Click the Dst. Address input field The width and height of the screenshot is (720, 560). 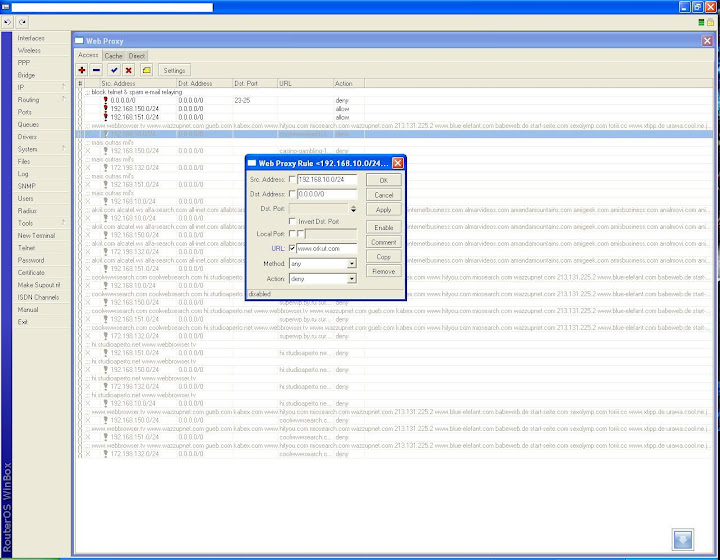(x=327, y=194)
